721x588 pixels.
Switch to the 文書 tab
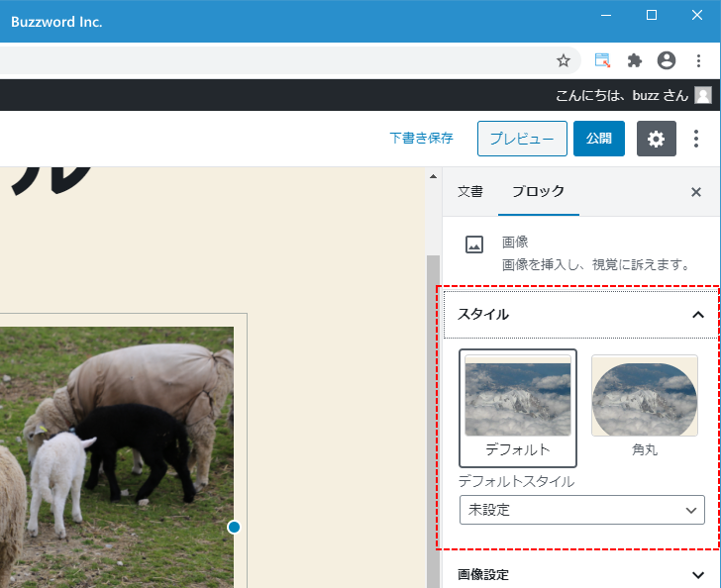[x=470, y=192]
